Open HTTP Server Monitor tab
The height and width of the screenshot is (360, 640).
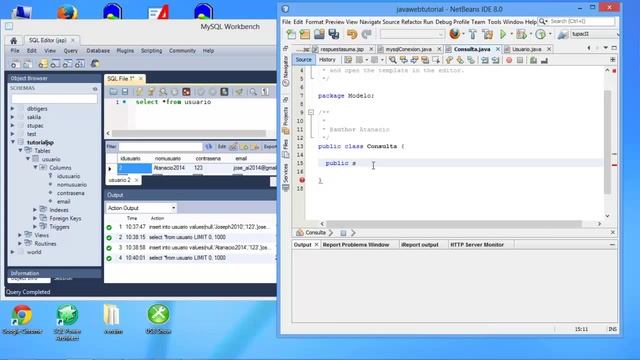pyautogui.click(x=477, y=244)
